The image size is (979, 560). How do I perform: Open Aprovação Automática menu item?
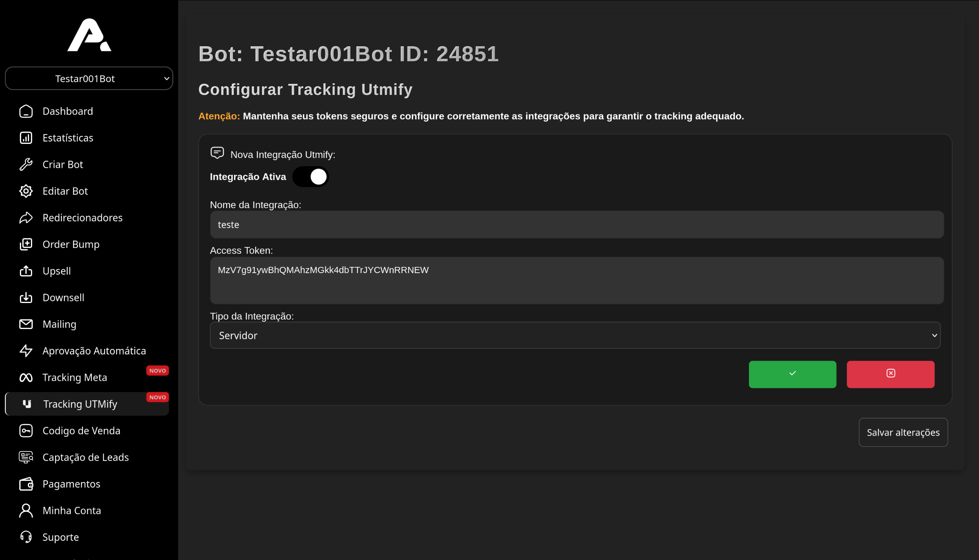coord(87,351)
